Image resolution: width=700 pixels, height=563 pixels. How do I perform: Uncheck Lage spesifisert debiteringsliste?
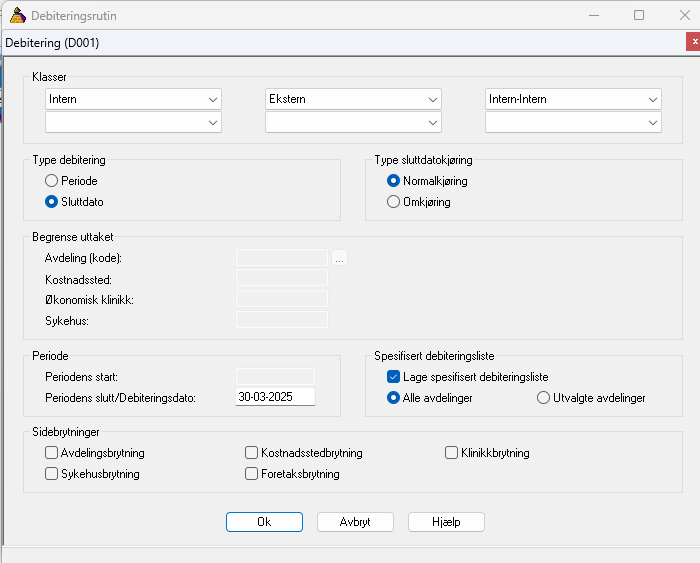[x=393, y=377]
